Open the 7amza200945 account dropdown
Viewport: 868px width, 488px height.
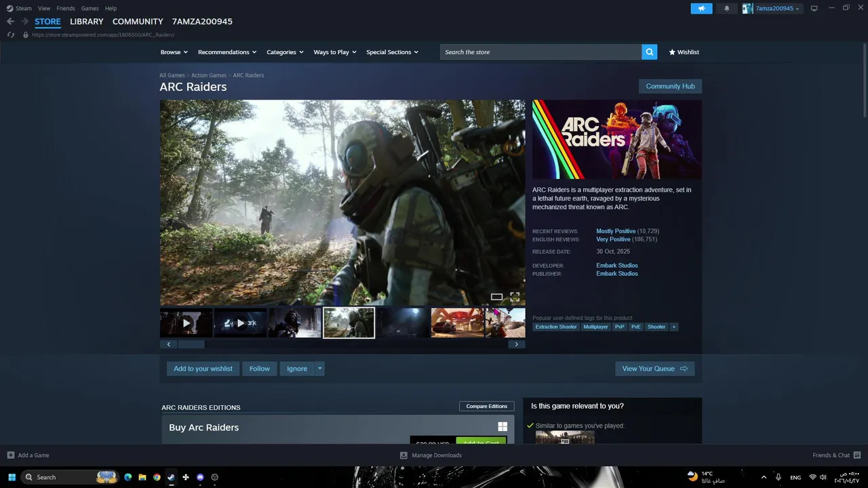click(772, 8)
